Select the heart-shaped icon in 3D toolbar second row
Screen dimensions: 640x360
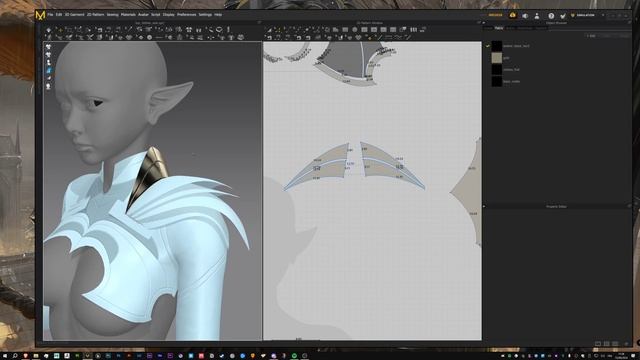(x=129, y=38)
